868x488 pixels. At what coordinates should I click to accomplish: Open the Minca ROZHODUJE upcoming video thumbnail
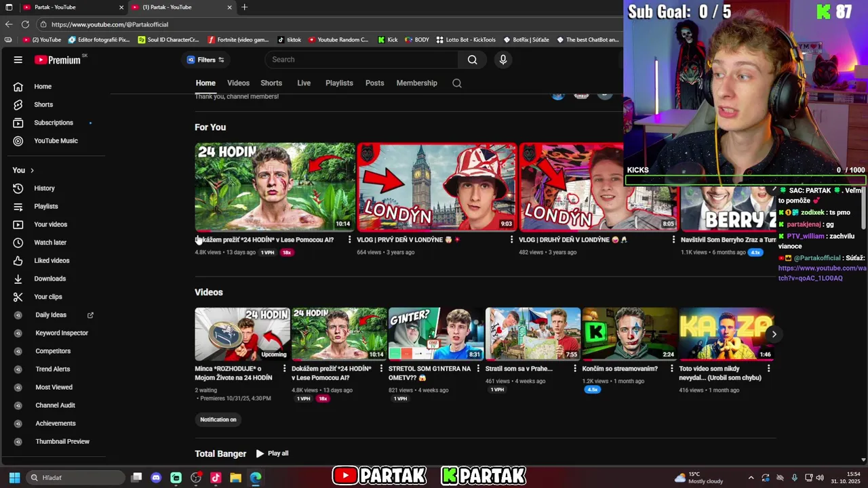click(x=242, y=334)
